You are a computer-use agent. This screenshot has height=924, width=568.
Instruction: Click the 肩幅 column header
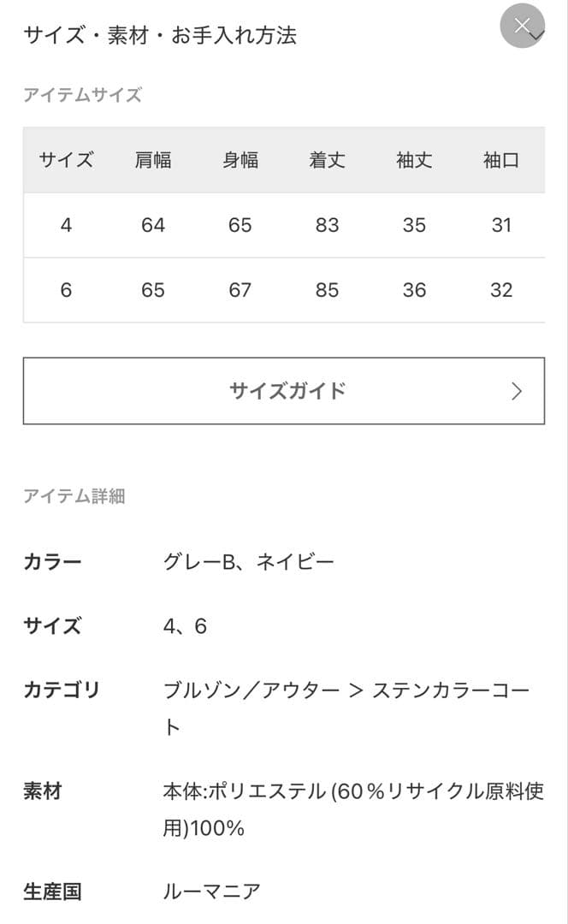(152, 160)
